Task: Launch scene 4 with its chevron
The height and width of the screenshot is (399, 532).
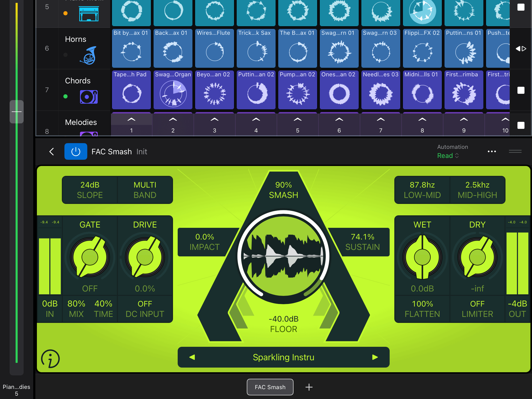Action: click(x=256, y=119)
